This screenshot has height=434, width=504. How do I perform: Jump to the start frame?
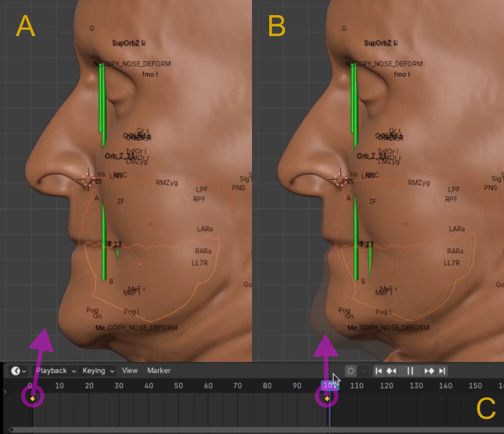tap(379, 371)
